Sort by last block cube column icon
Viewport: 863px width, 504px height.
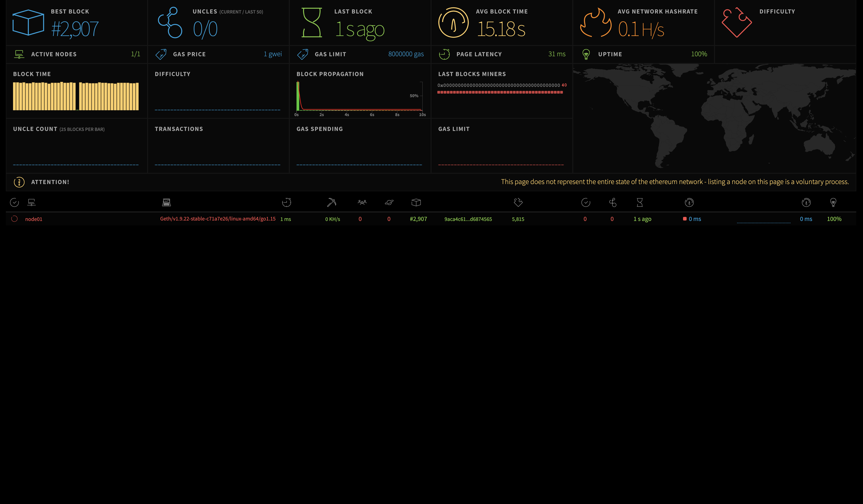[416, 202]
